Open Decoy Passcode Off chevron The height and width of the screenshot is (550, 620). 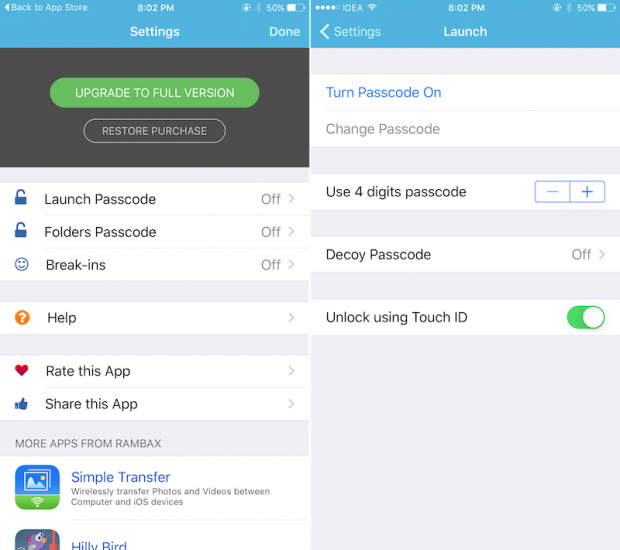click(602, 254)
